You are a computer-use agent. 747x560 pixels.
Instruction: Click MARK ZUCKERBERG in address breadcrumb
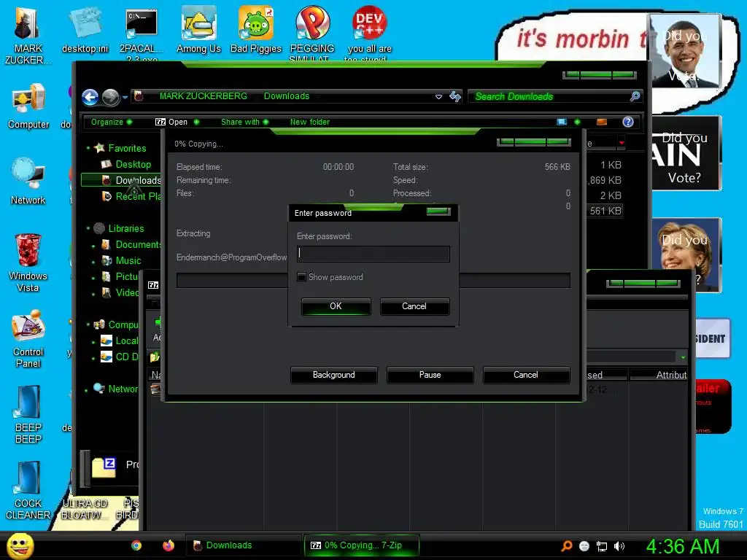pos(203,96)
